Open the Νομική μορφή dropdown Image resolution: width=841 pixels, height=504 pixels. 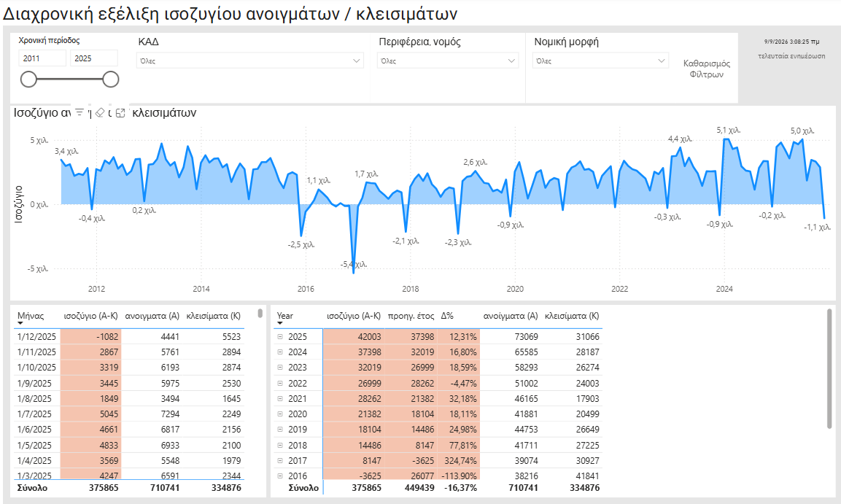click(600, 61)
